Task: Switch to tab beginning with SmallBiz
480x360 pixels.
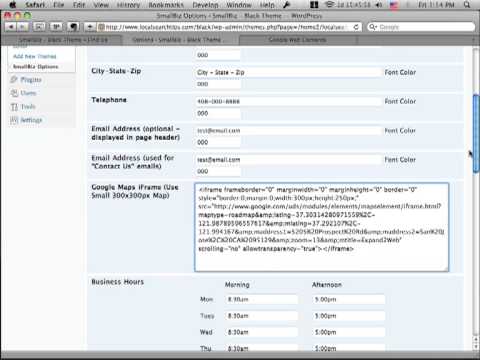Action: (63, 40)
